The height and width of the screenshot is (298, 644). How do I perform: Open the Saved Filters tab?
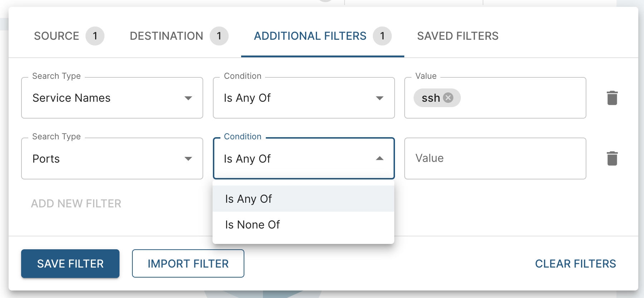pos(458,36)
